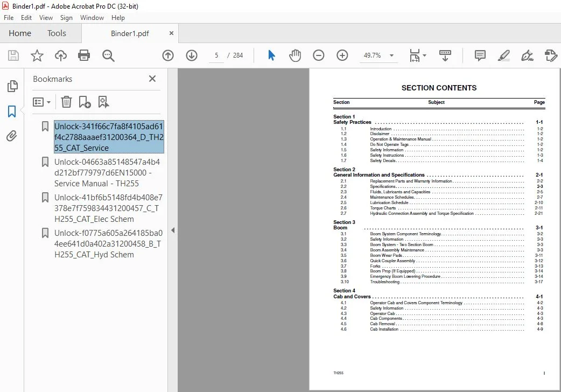Close the Bookmarks panel
The image size is (561, 392).
click(152, 79)
